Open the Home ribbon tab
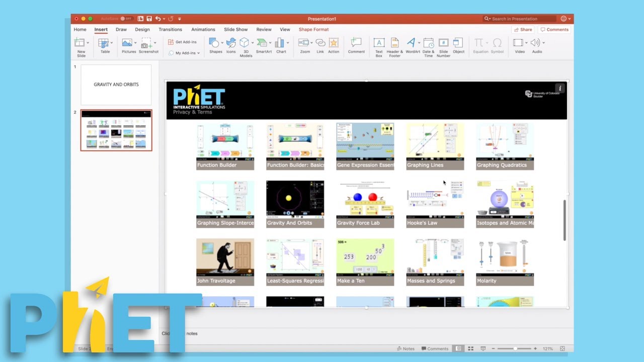644x362 pixels. point(80,30)
